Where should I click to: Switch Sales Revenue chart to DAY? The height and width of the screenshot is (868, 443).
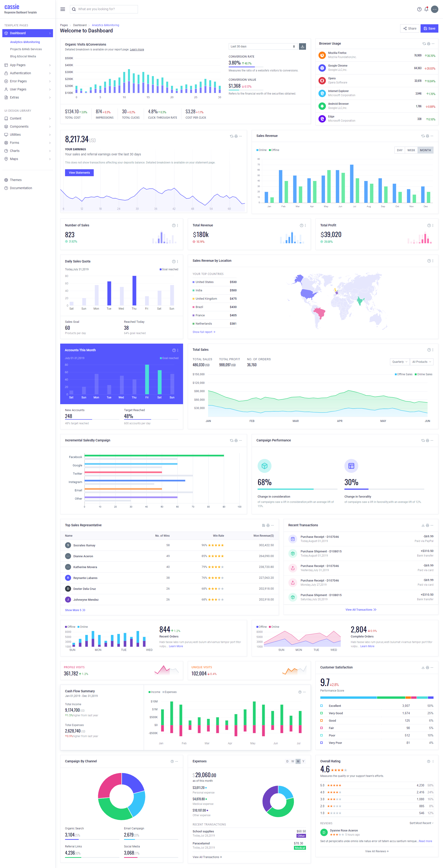click(399, 150)
